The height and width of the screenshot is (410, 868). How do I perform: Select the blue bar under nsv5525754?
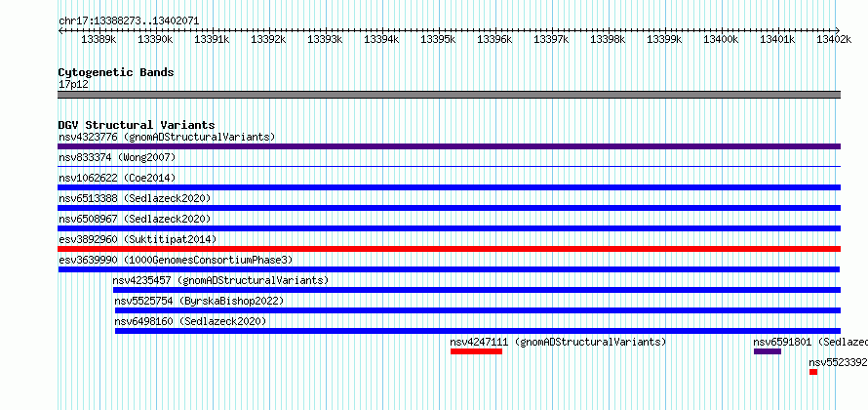coord(478,310)
